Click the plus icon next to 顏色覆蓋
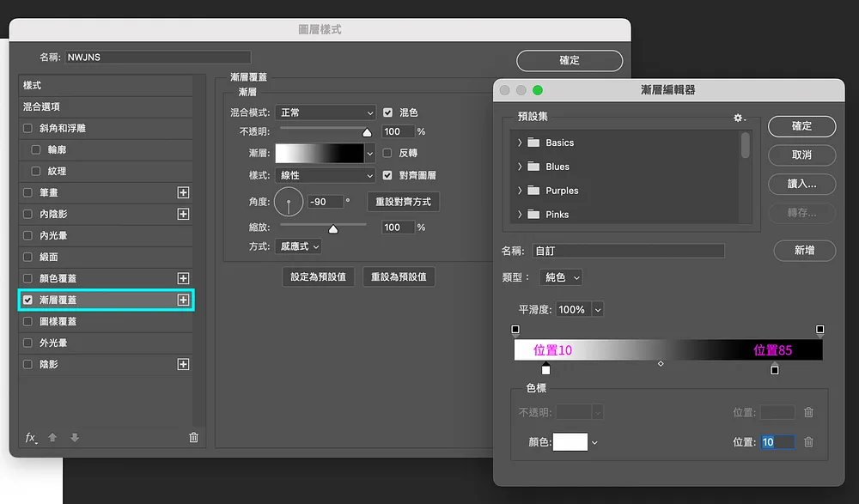 183,278
